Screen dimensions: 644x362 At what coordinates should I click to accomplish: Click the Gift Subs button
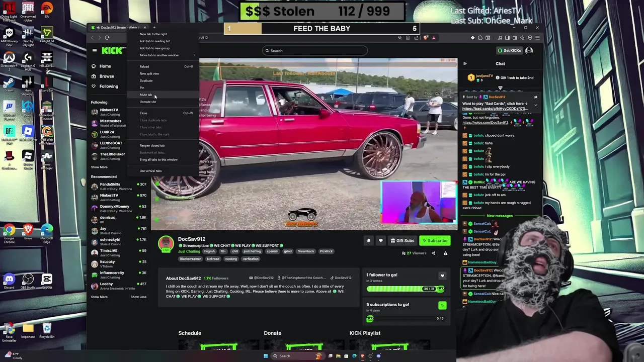tap(403, 241)
